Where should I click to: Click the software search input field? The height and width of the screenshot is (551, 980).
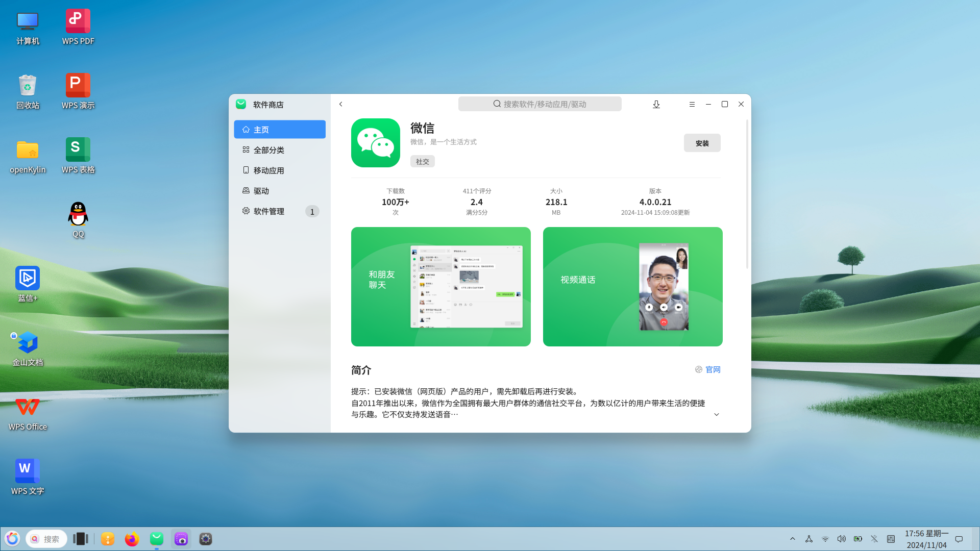540,104
